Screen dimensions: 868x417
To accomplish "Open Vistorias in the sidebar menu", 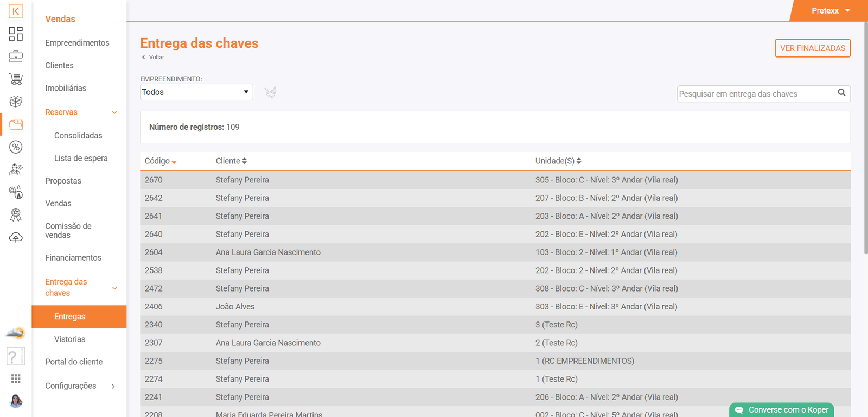I will point(69,339).
